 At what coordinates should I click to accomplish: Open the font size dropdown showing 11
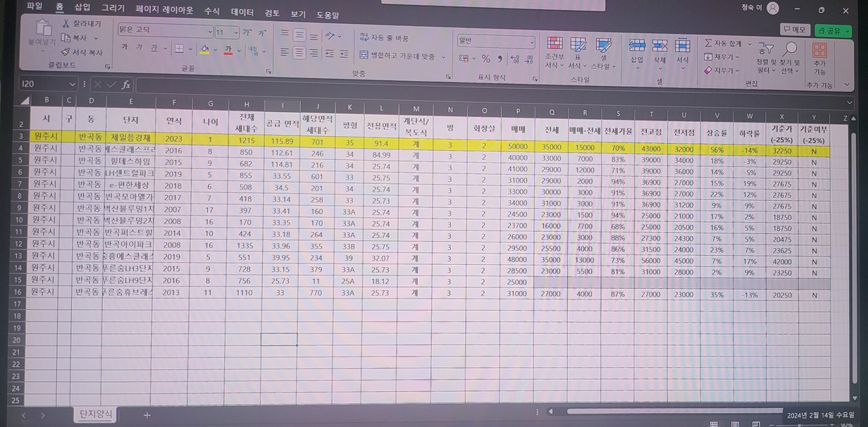tap(236, 32)
